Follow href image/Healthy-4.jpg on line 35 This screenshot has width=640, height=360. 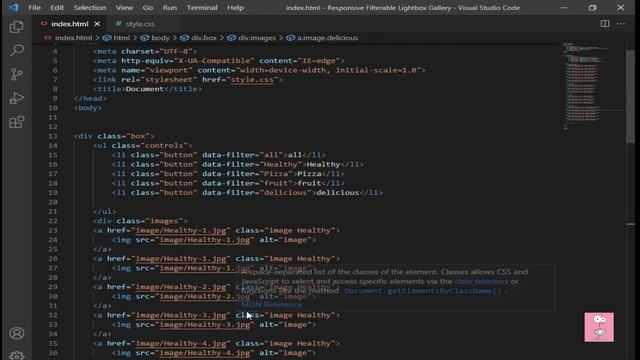[x=180, y=344]
